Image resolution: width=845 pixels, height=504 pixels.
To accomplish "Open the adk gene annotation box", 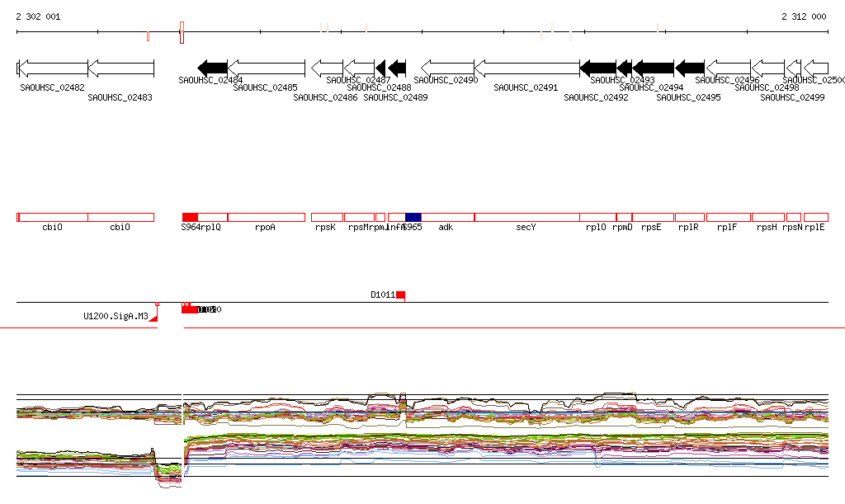I will 447,217.
